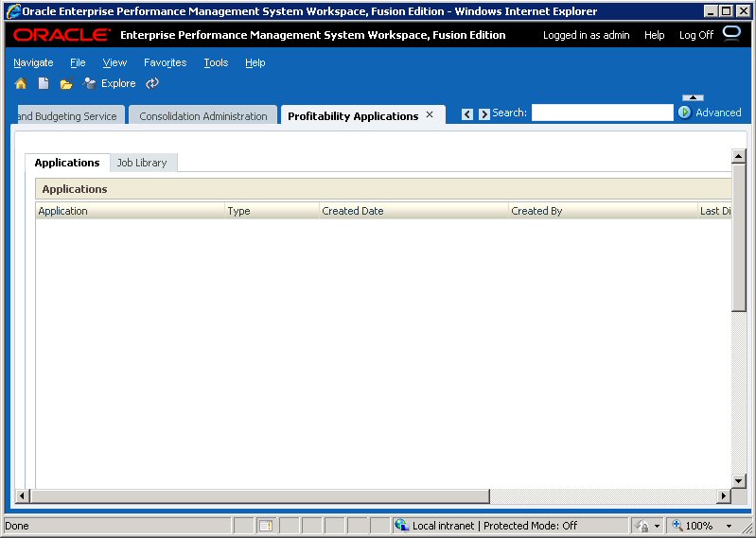The image size is (756, 538).
Task: Sort by the Application column header
Action: 131,211
